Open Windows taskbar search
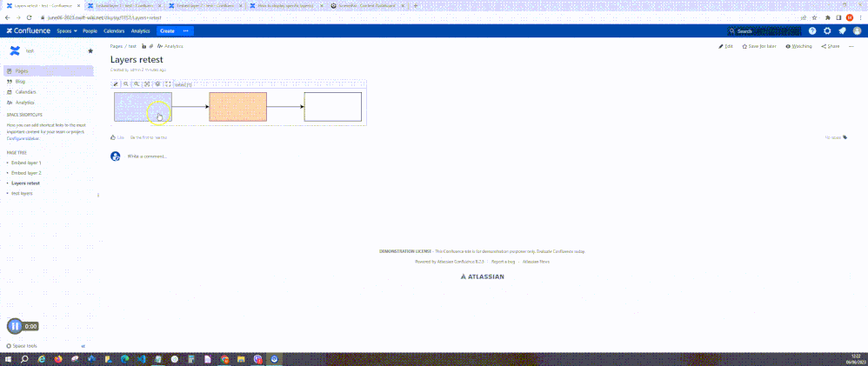The image size is (868, 366). [25, 359]
